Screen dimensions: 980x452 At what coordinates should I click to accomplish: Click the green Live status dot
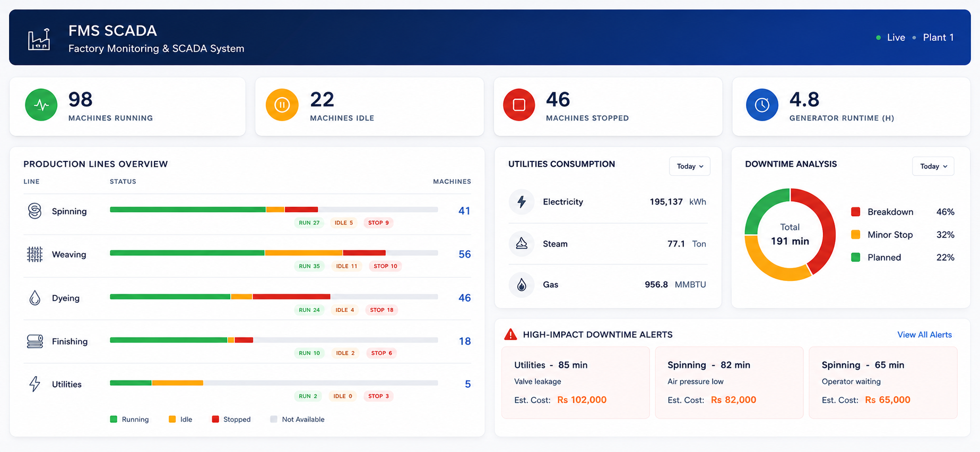pyautogui.click(x=879, y=38)
